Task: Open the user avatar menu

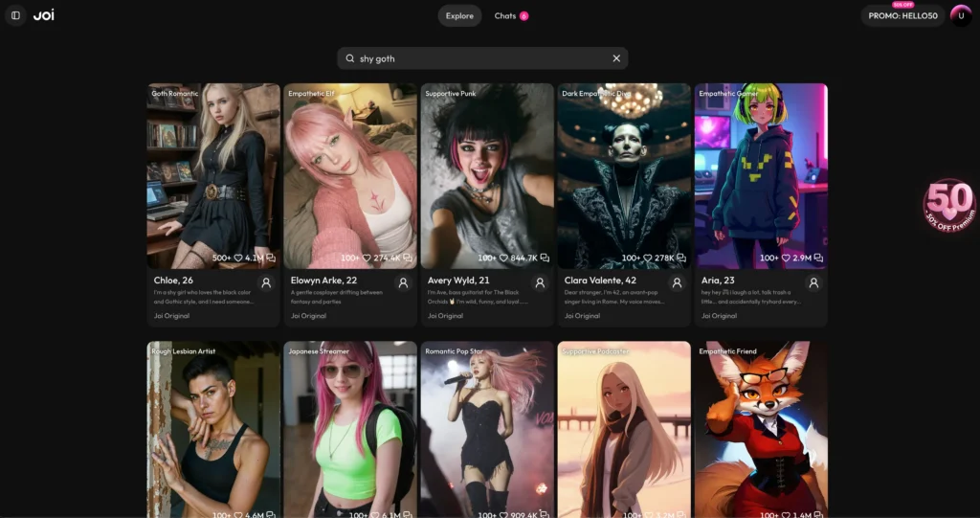Action: 961,15
